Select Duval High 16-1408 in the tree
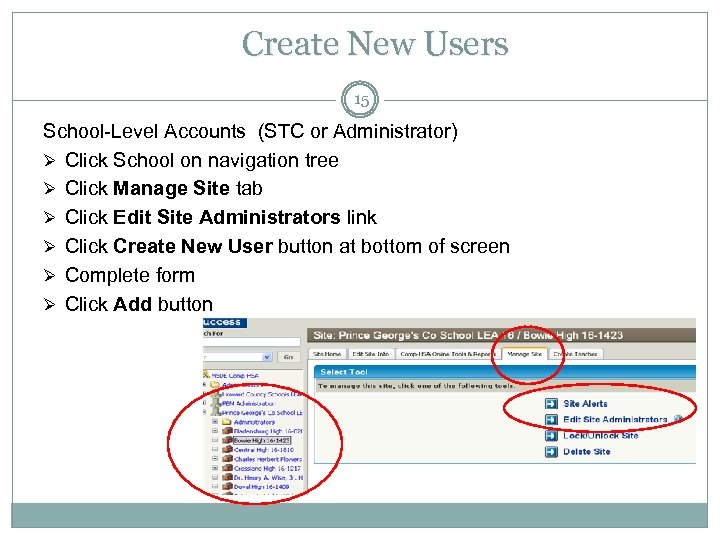The width and height of the screenshot is (720, 540). pos(261,487)
